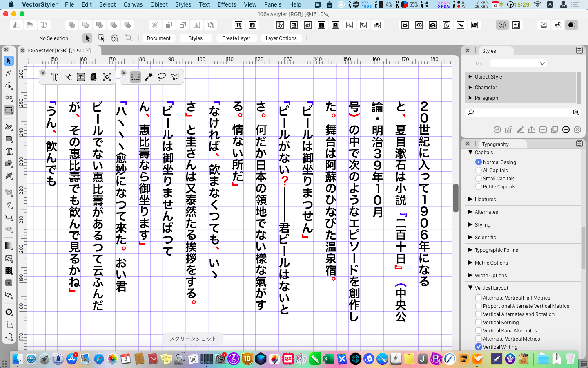Viewport: 588px width, 368px height.
Task: Open the Effects menu
Action: click(x=227, y=4)
